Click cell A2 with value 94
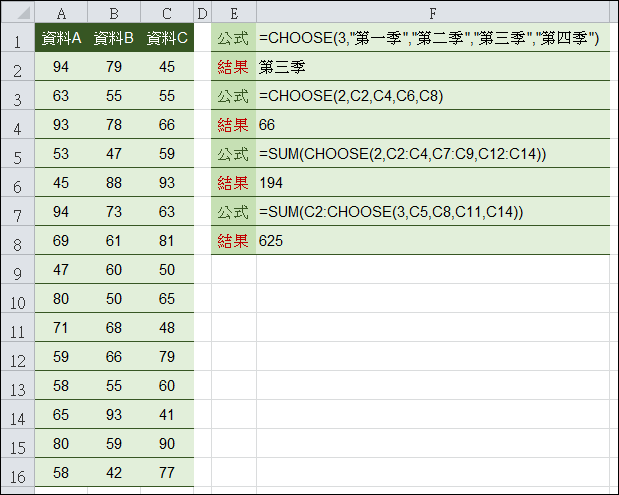The height and width of the screenshot is (495, 619). click(x=61, y=66)
